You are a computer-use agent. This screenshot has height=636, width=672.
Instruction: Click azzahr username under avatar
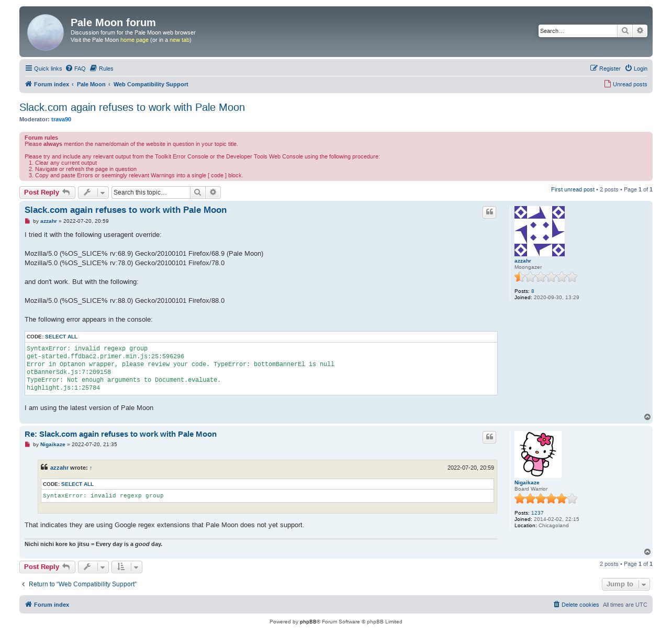click(x=522, y=261)
